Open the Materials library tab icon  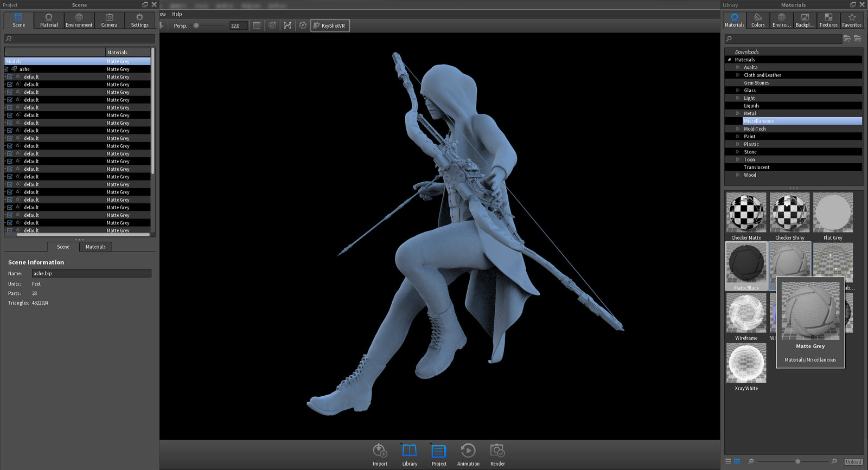(x=735, y=20)
